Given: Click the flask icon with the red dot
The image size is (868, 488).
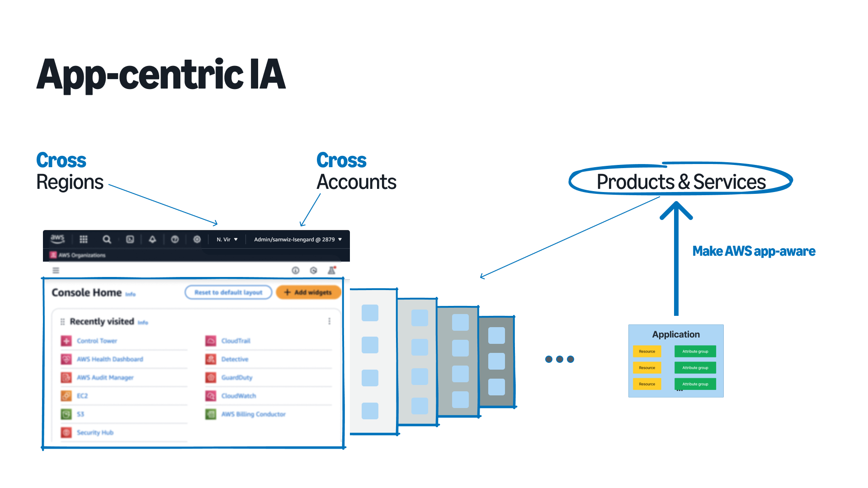Looking at the screenshot, I should point(332,270).
